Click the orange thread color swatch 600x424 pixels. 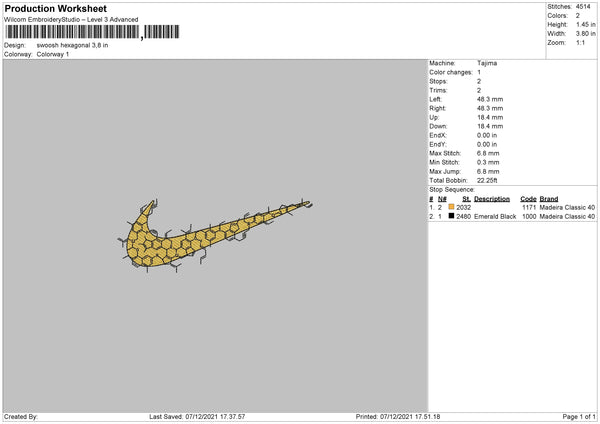[x=451, y=207]
